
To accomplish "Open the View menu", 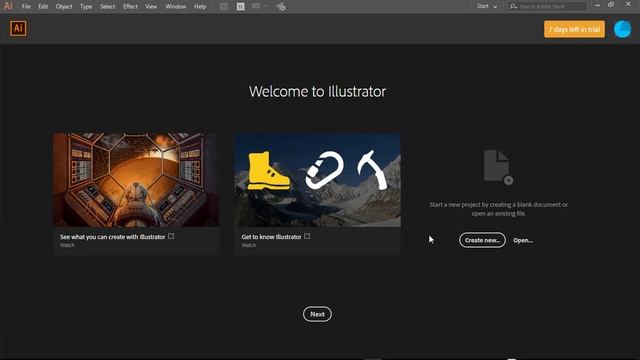I will click(151, 7).
